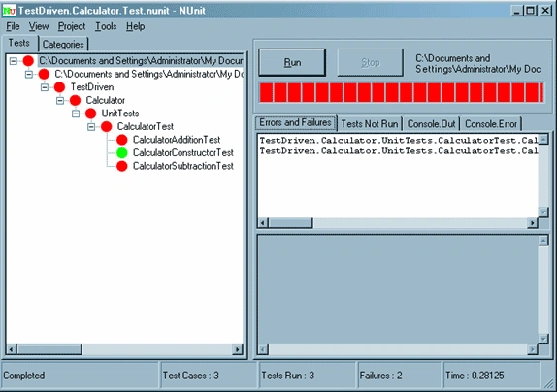Click red circle of second-level assembly path node
This screenshot has height=392, width=557.
pyautogui.click(x=44, y=74)
